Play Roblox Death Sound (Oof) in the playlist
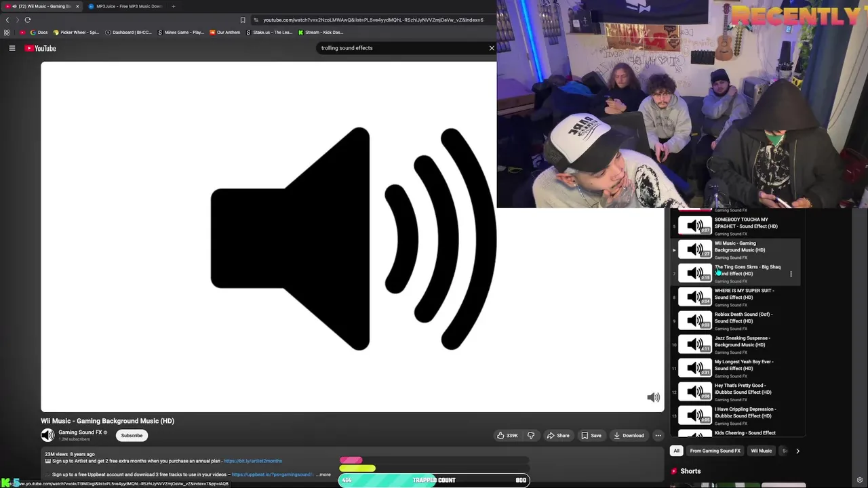868x488 pixels. (737, 321)
